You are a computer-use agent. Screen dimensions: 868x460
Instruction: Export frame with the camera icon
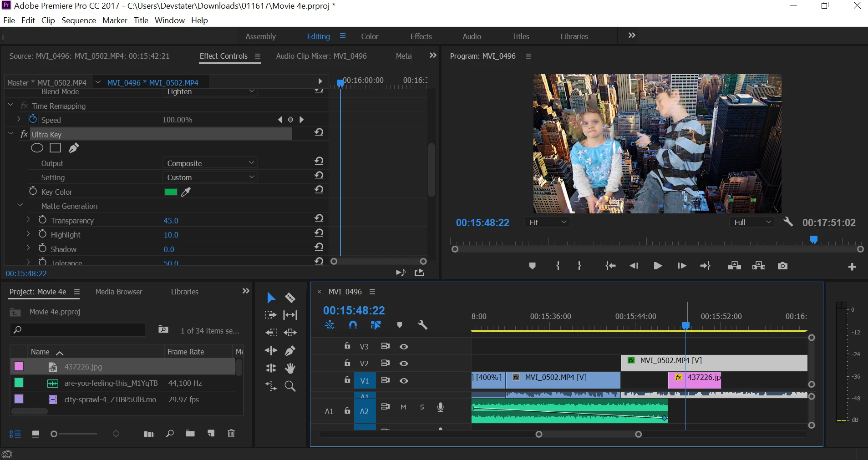point(782,266)
